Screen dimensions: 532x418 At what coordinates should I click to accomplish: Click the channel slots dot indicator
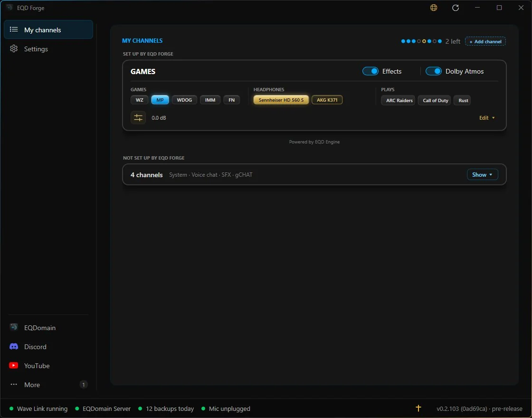click(x=421, y=41)
